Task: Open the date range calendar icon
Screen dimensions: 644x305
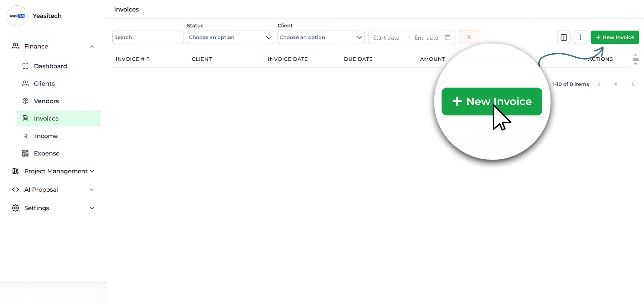Action: pyautogui.click(x=447, y=37)
